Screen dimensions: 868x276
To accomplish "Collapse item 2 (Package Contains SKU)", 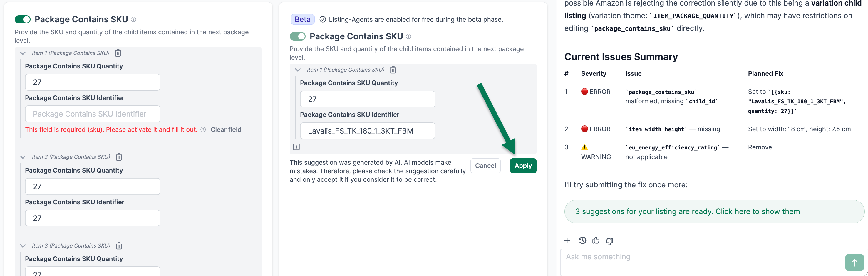I will tap(23, 157).
